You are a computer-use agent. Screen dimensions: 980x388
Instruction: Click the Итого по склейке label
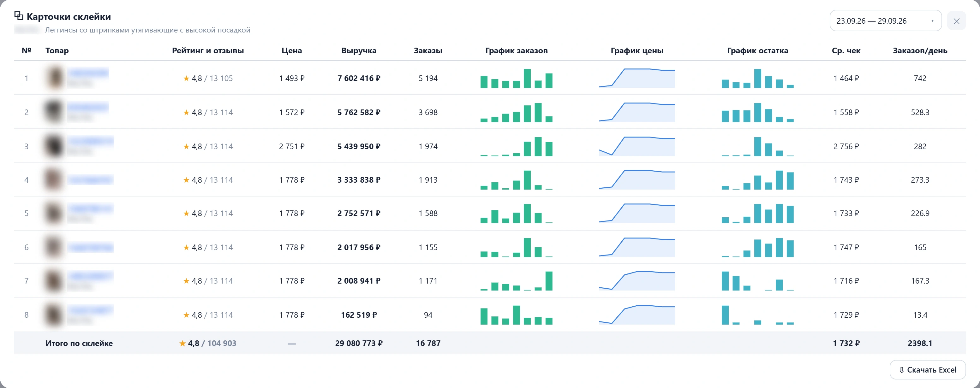[x=79, y=343]
